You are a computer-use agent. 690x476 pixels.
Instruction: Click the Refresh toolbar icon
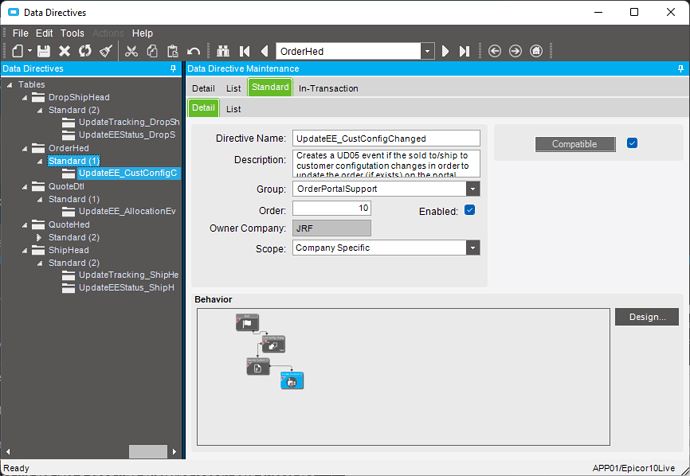coord(85,51)
